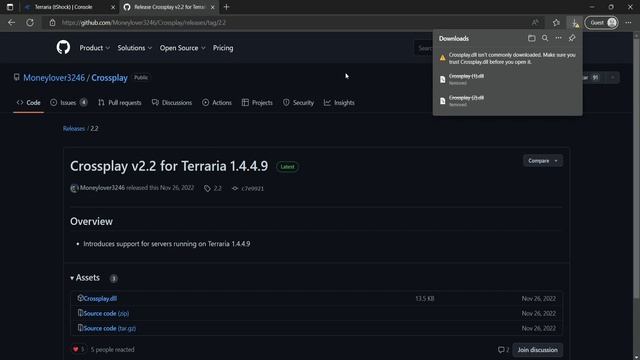640x360 pixels.
Task: Click the Moneylover3246 avatar icon
Action: click(x=74, y=188)
